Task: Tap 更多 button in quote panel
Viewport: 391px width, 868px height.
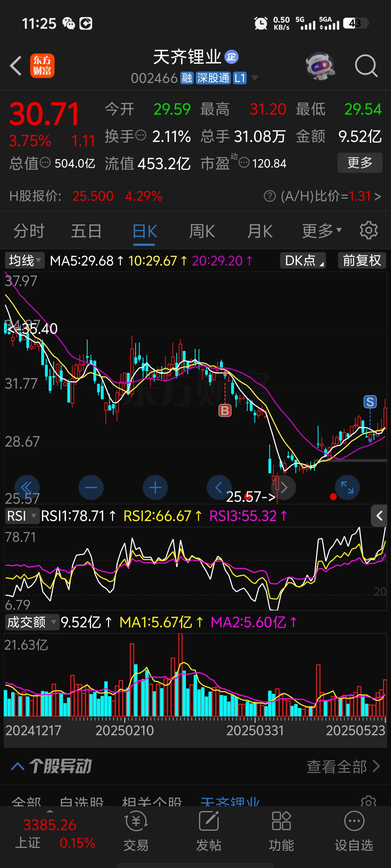Action: 360,163
